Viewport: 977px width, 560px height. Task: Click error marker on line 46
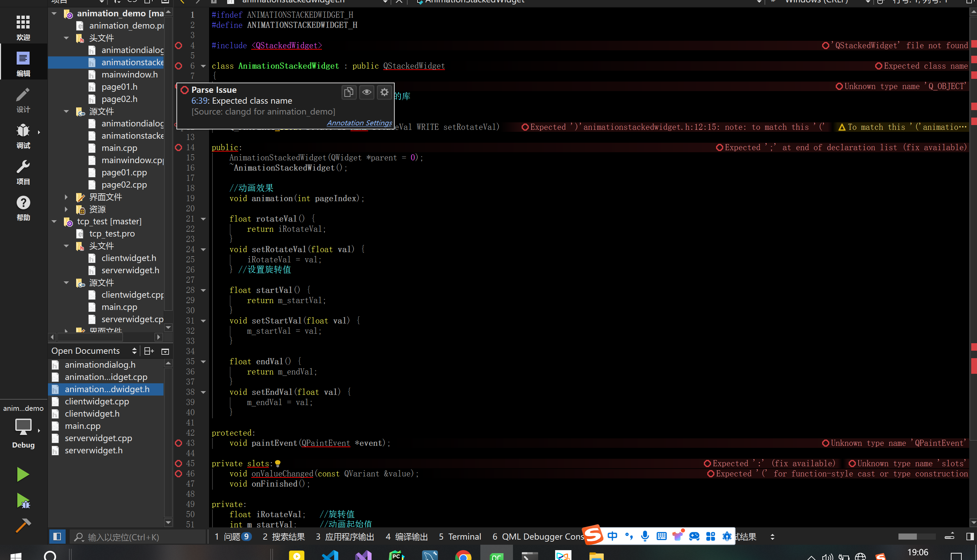[178, 473]
